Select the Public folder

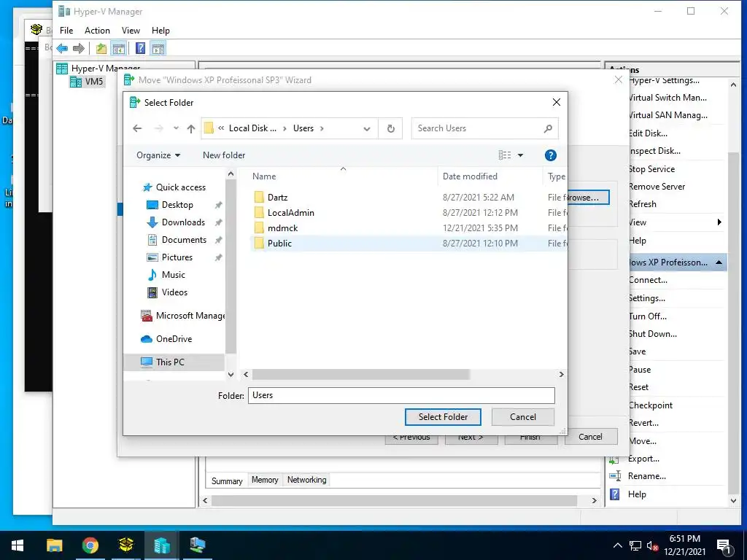[x=279, y=244]
